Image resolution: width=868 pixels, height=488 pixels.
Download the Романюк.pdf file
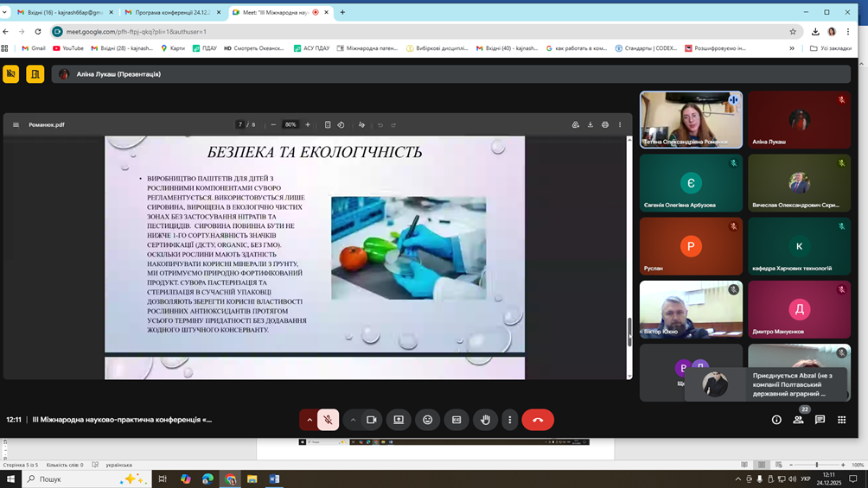(x=590, y=124)
